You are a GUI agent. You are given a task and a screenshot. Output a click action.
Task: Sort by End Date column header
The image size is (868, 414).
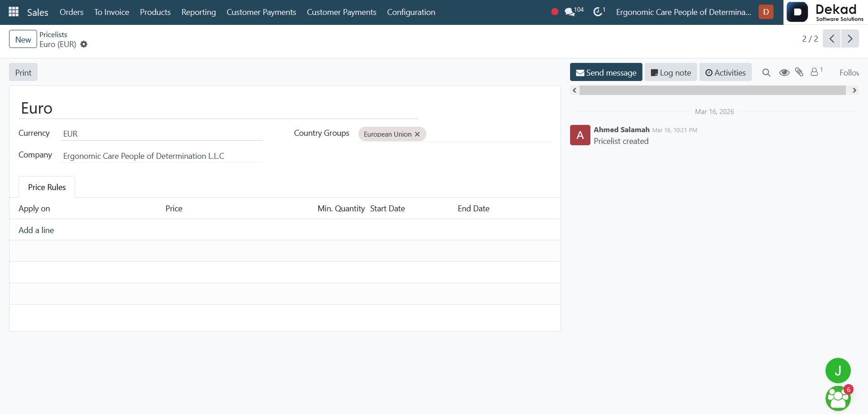(x=473, y=209)
